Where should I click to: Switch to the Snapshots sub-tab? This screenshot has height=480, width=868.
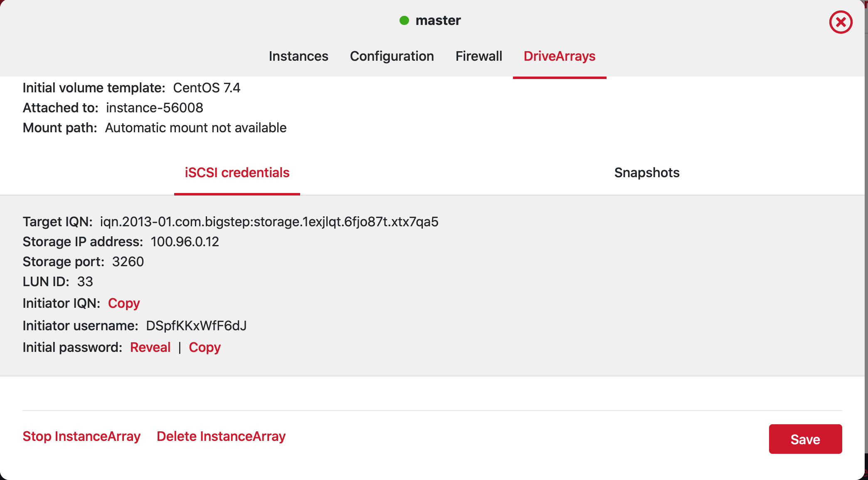pos(647,173)
